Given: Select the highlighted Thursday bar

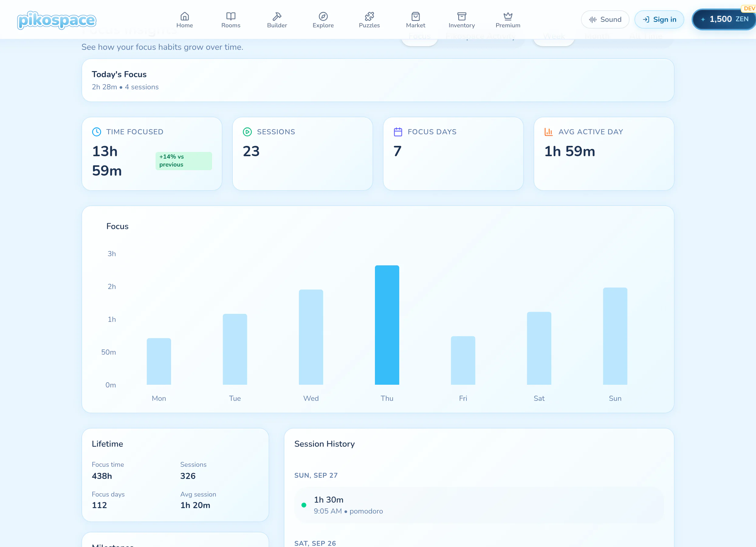Looking at the screenshot, I should tap(387, 325).
